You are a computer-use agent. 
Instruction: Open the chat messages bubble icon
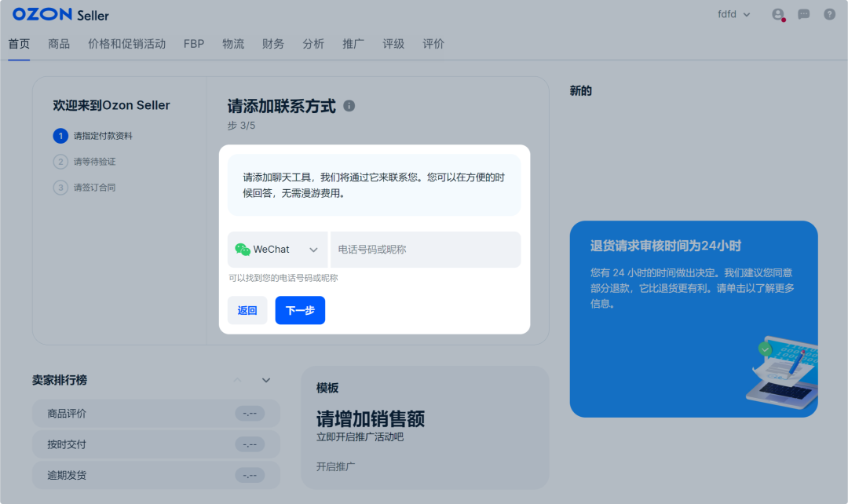coord(802,14)
